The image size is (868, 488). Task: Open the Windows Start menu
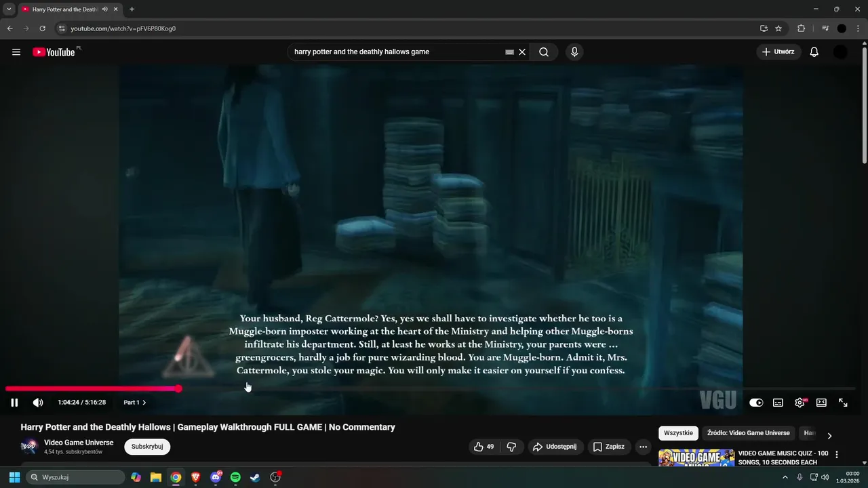(14, 477)
